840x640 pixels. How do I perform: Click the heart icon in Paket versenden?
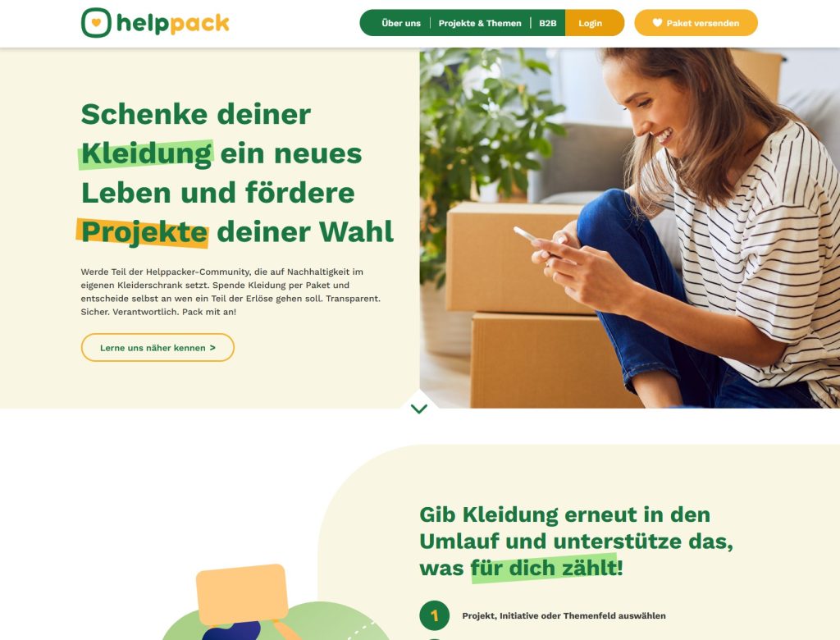[x=657, y=22]
